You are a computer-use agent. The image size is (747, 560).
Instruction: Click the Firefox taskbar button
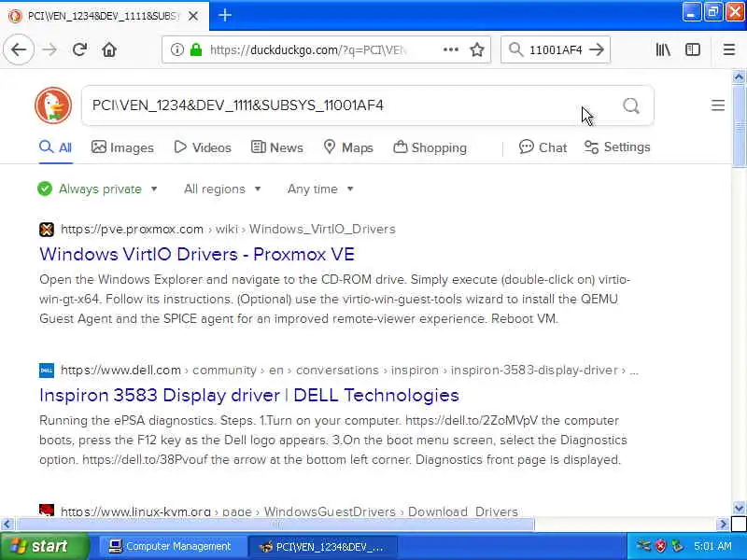tap(322, 546)
